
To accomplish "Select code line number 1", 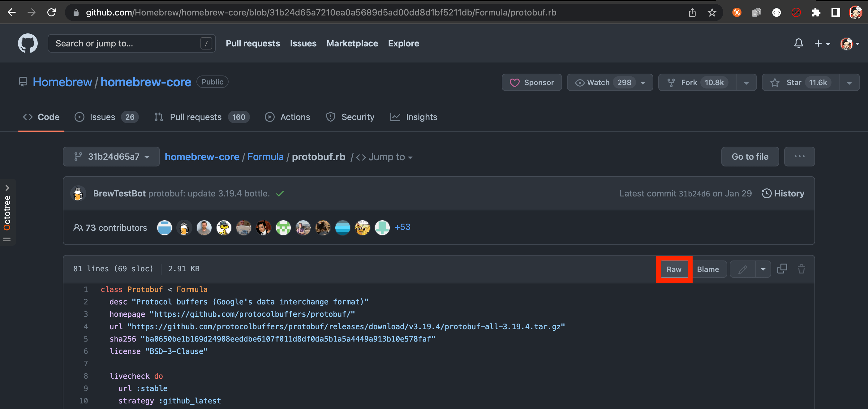I will (x=86, y=289).
